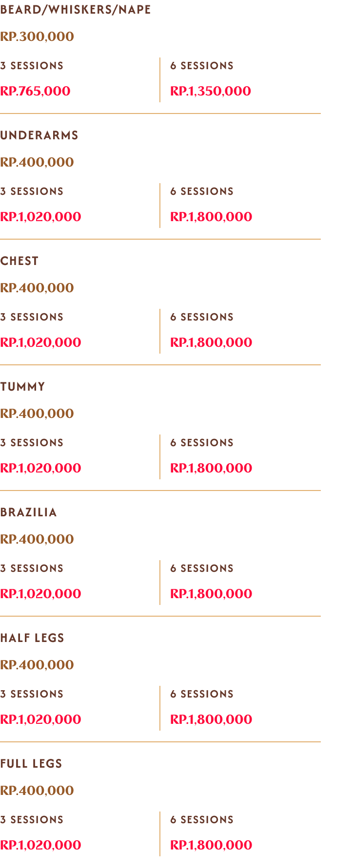Click the Beard/Whiskers/Nape heading
This screenshot has width=352, height=868.
click(76, 10)
